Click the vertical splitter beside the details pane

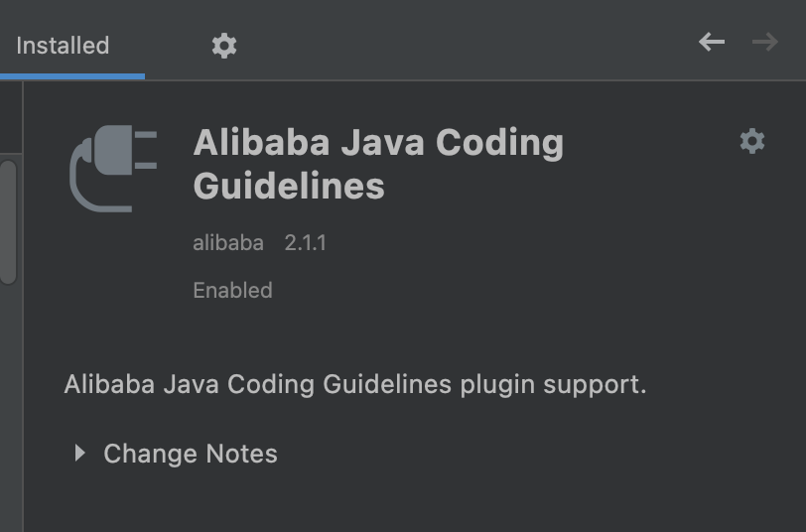pyautogui.click(x=23, y=307)
